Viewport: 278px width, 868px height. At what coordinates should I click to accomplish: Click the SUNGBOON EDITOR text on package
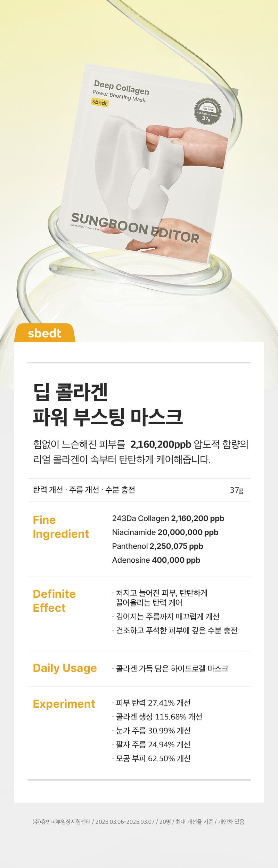tap(135, 228)
